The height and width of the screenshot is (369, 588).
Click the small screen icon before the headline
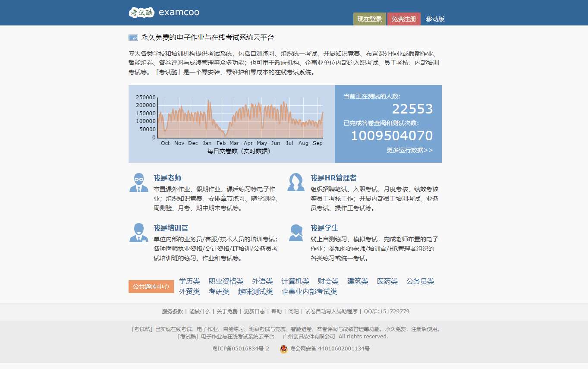point(133,38)
